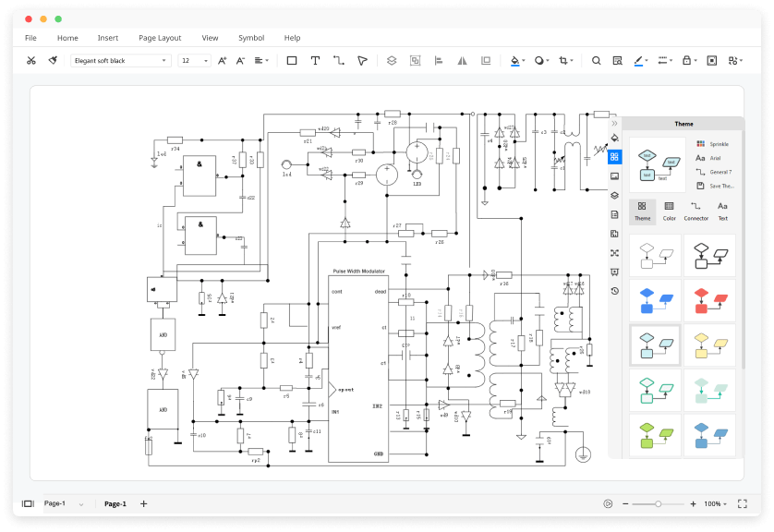Adjust the zoom slider handle
Image resolution: width=774 pixels, height=532 pixels.
tap(658, 504)
